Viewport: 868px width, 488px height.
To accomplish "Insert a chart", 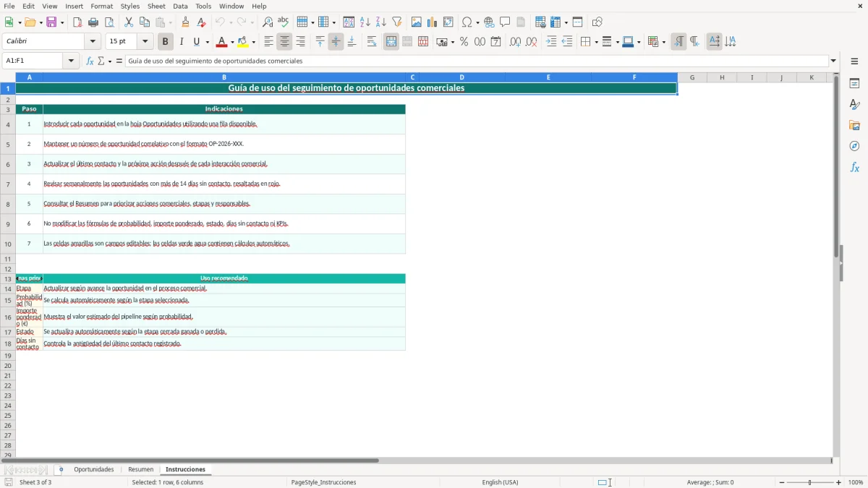I will (x=433, y=22).
